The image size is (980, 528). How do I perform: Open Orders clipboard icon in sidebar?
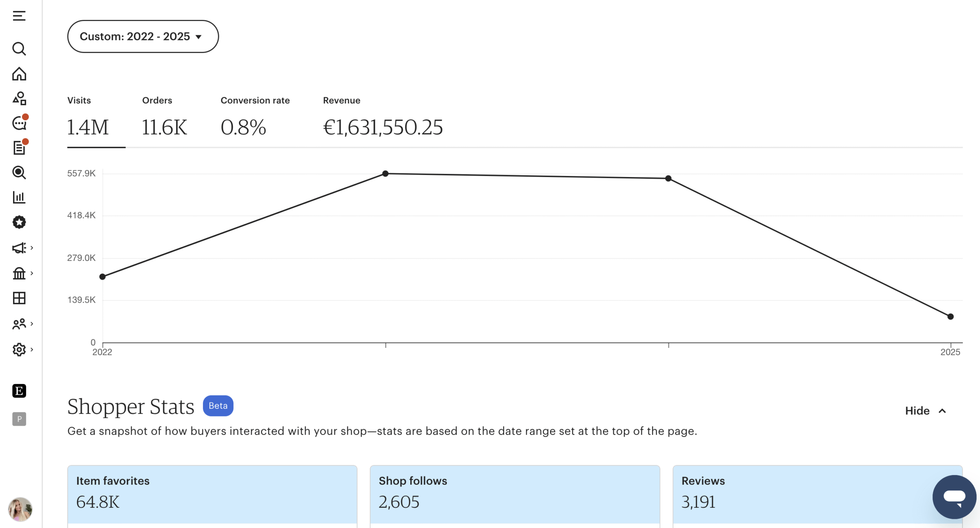tap(19, 148)
